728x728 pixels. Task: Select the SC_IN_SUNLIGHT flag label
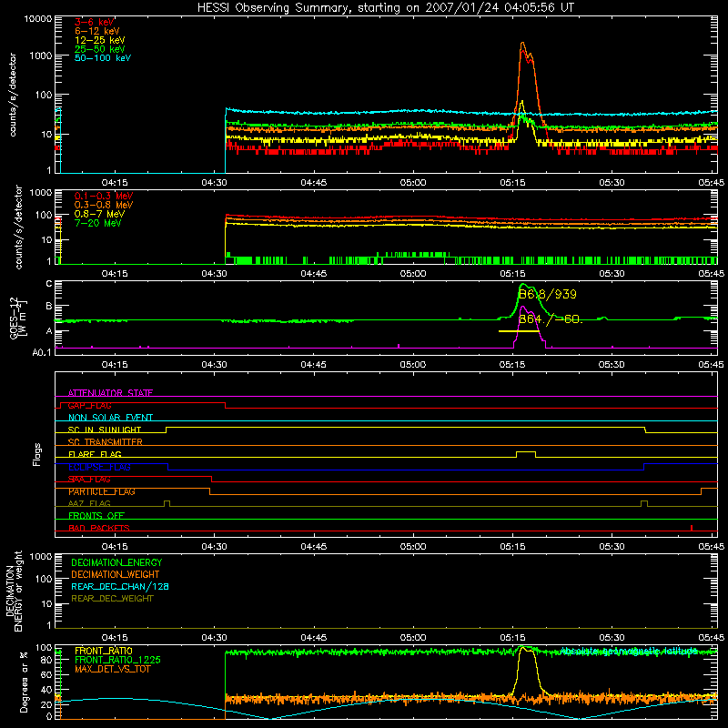(x=105, y=430)
